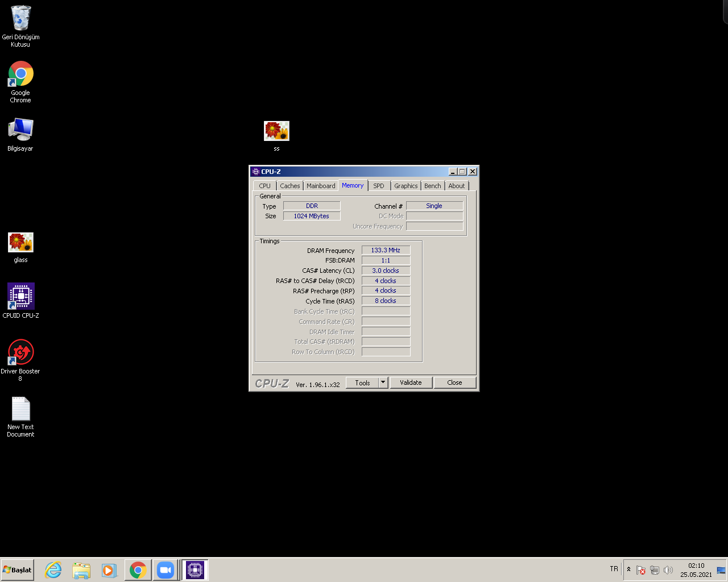This screenshot has height=582, width=728.
Task: Click the 'Ver. 1.96.1.x32' version text
Action: point(318,385)
